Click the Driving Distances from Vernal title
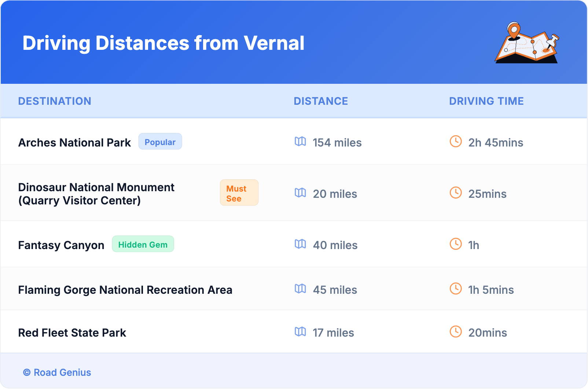 pos(163,43)
